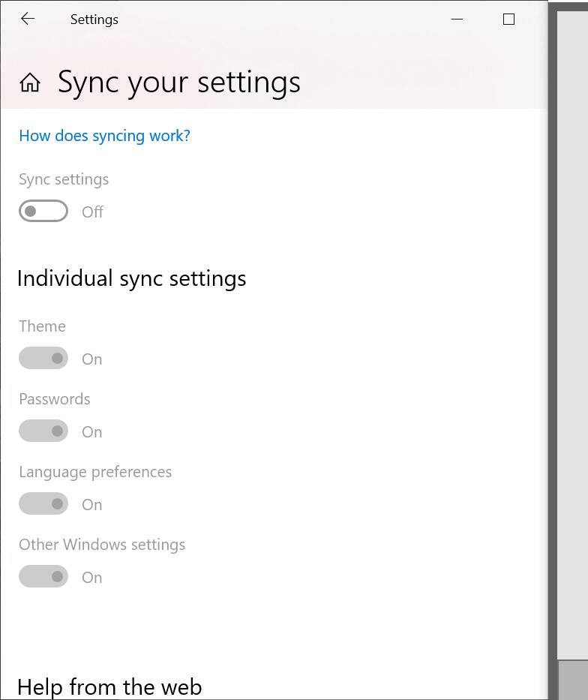Click 'On' label beside Language preferences toggle
Image resolution: width=588 pixels, height=700 pixels.
pyautogui.click(x=92, y=505)
